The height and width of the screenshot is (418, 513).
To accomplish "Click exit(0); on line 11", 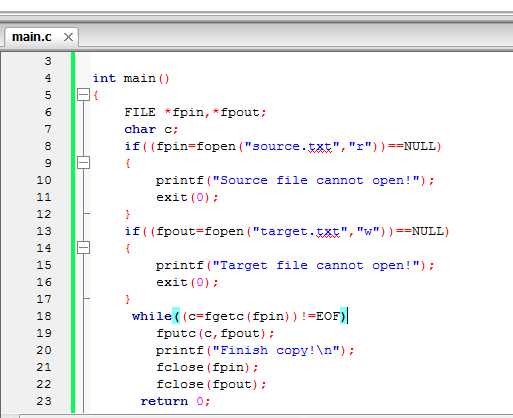I will pos(187,198).
